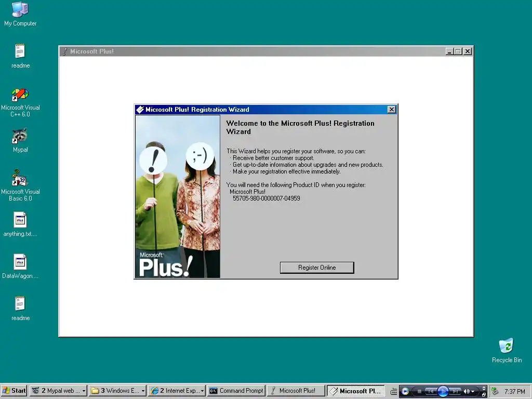Viewport: 532px width, 399px height.
Task: Click the safely remove hardware tray icon
Action: [495, 391]
